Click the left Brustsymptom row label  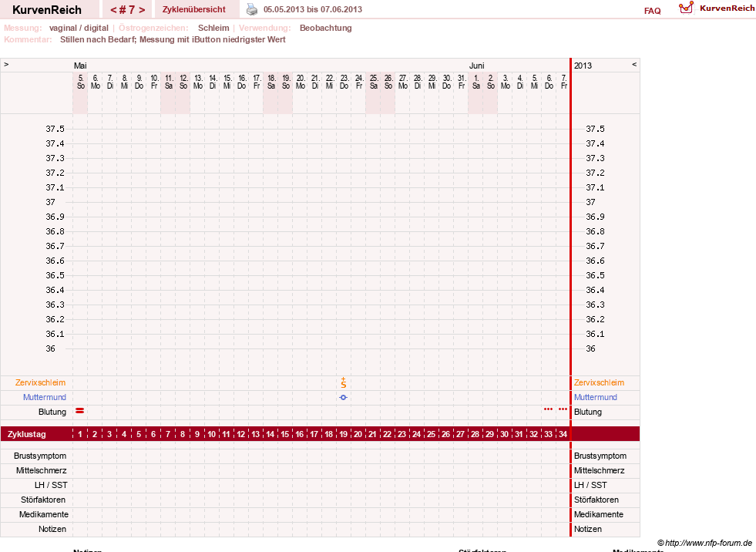40,456
